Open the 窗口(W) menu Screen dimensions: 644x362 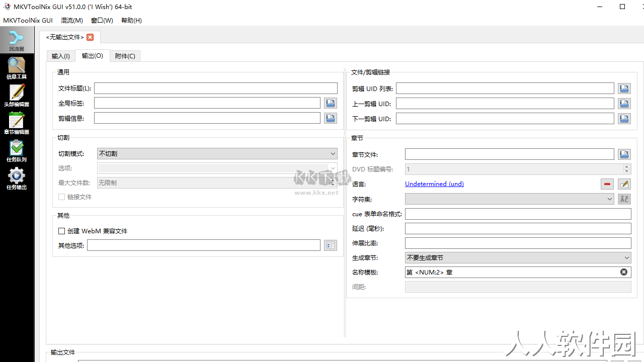(102, 21)
